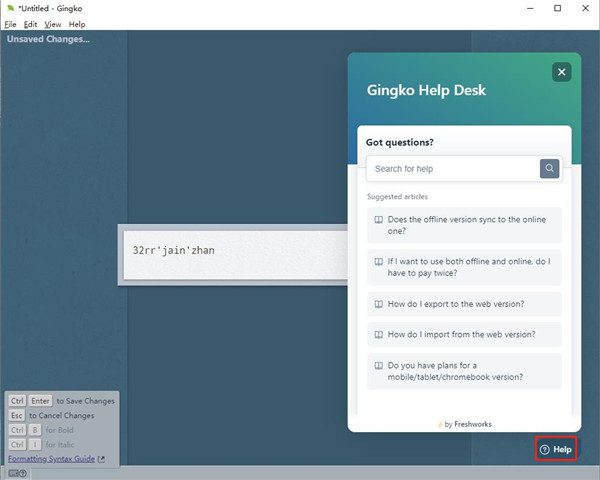Click the external link icon after Formatting Syntax Guide

[101, 459]
